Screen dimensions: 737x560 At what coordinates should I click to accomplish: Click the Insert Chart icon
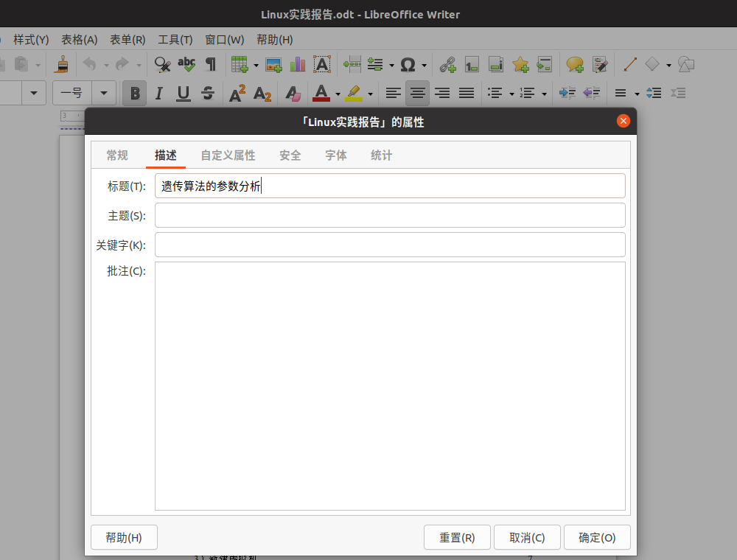[298, 65]
